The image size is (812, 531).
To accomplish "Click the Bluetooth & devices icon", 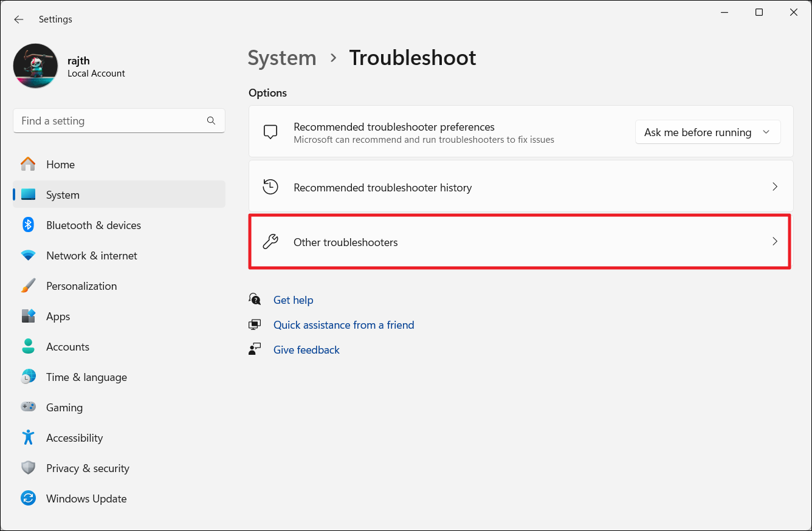I will click(x=28, y=225).
